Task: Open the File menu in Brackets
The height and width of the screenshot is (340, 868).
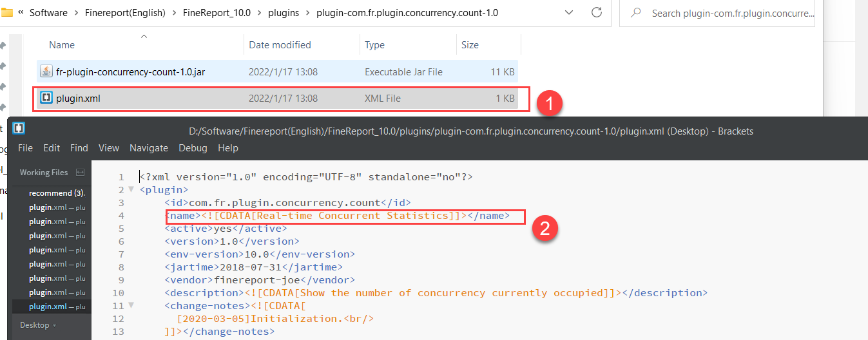Action: click(x=25, y=148)
